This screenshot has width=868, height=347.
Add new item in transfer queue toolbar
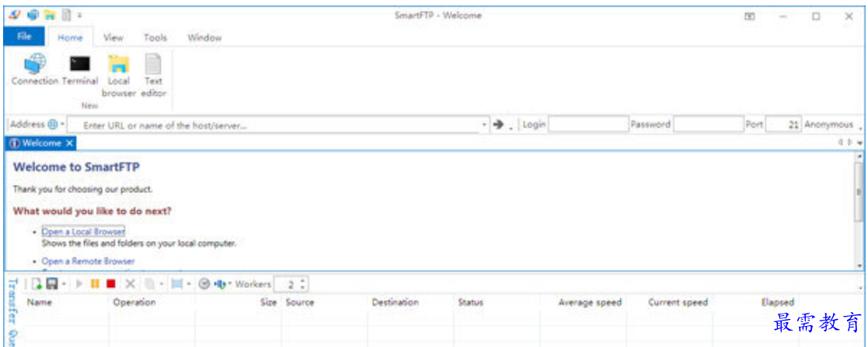pos(37,284)
